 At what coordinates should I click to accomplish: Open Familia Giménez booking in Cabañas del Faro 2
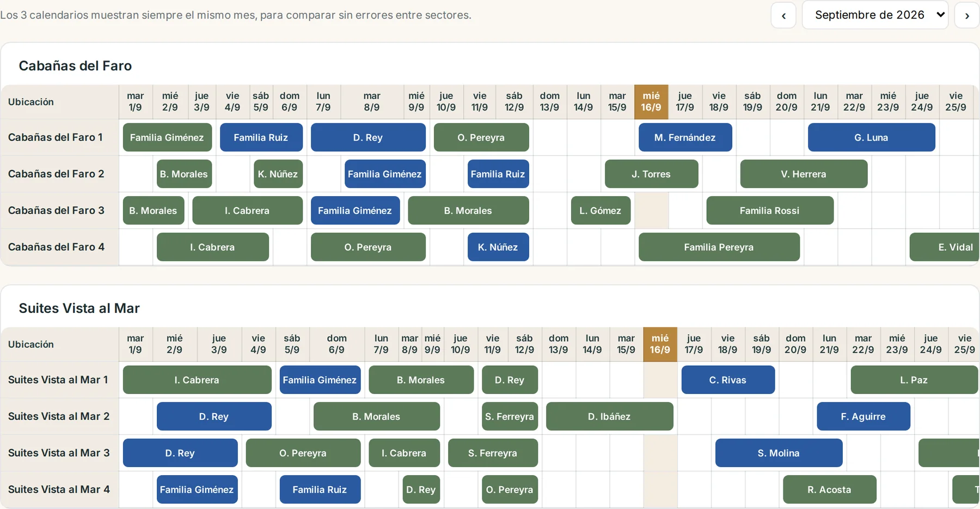(x=385, y=174)
